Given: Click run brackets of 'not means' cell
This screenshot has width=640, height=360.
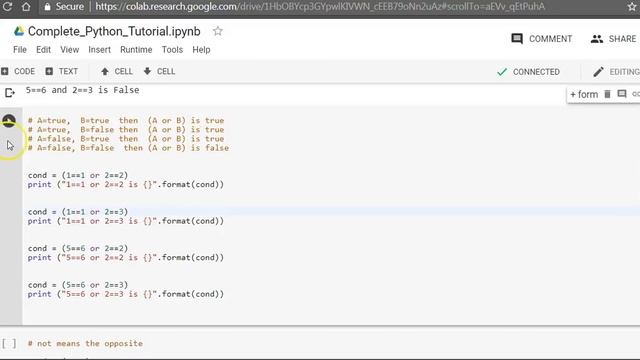Looking at the screenshot, I should [9, 343].
